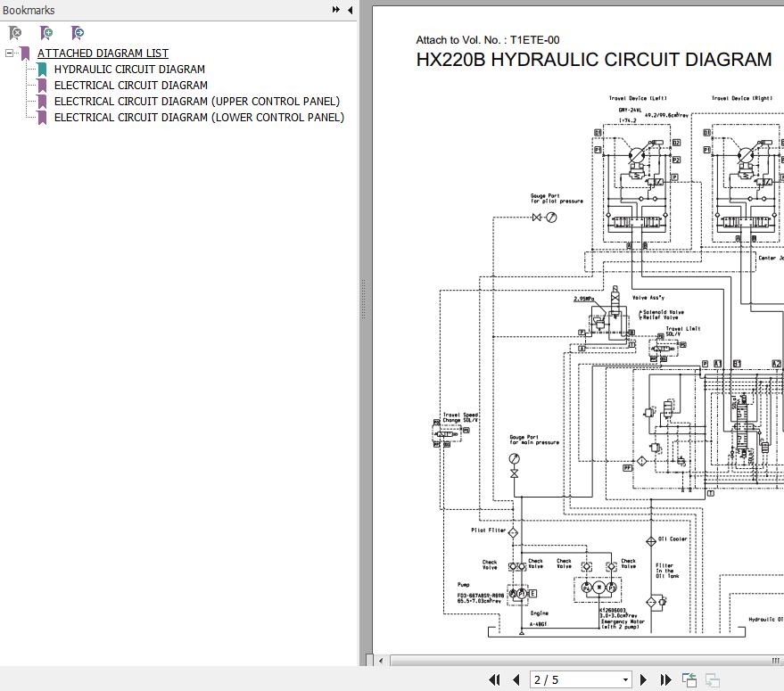Expand all bookmarks with the double-arrow icon

[335, 10]
